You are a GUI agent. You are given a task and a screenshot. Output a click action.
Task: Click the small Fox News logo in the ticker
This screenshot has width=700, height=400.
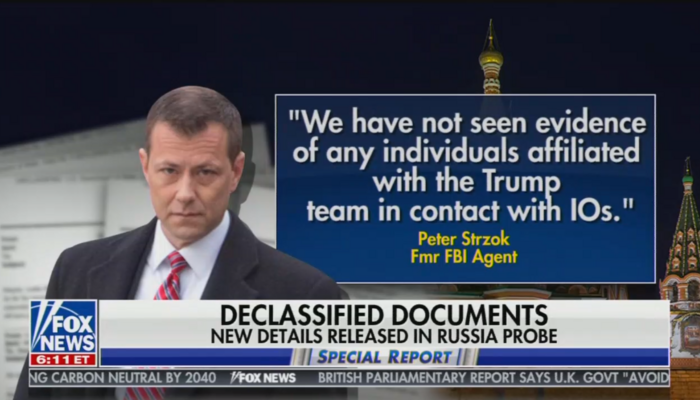pyautogui.click(x=263, y=378)
